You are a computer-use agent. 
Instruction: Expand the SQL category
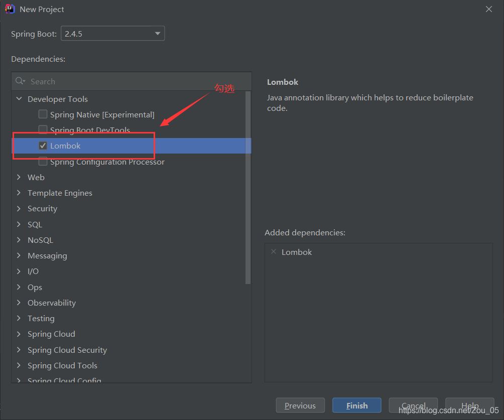(x=19, y=224)
